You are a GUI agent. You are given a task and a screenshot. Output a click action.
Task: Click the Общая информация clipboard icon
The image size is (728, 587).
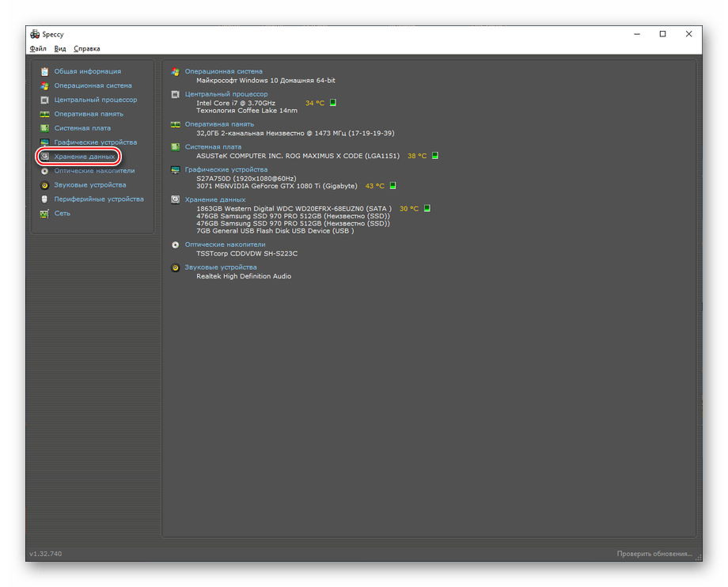tap(44, 71)
